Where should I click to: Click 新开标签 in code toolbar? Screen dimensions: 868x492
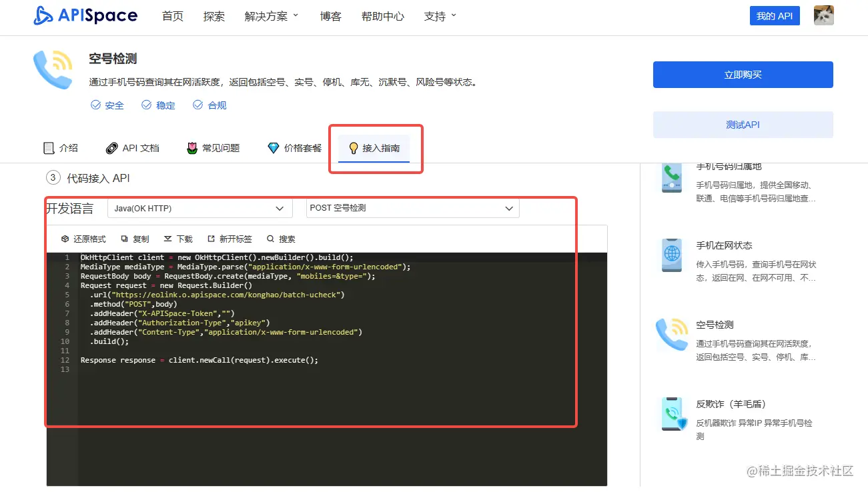(230, 239)
